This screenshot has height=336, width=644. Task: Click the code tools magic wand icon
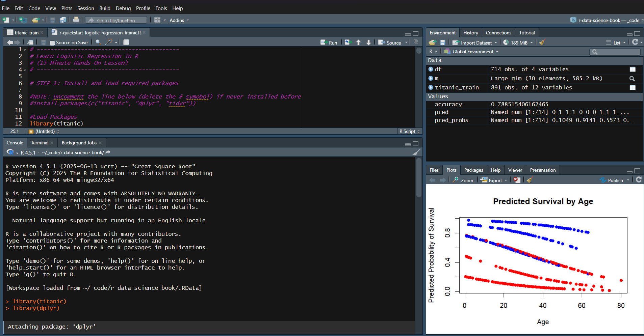[x=109, y=42]
